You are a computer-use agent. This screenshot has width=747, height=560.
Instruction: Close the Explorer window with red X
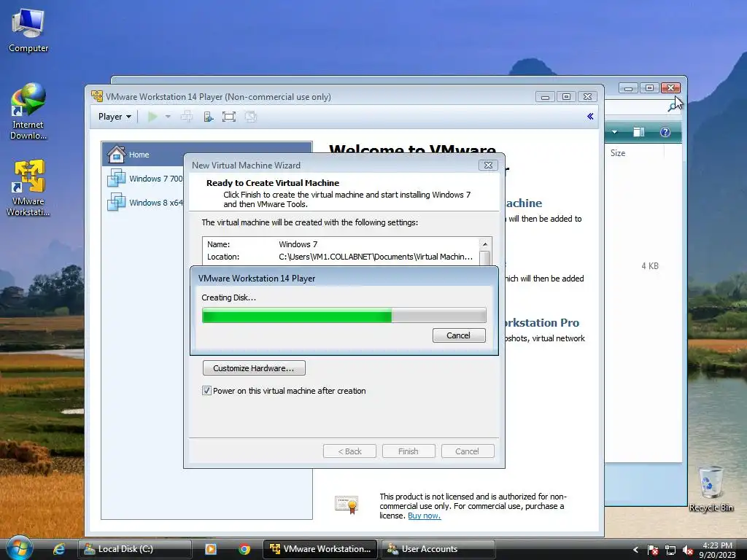tap(671, 87)
